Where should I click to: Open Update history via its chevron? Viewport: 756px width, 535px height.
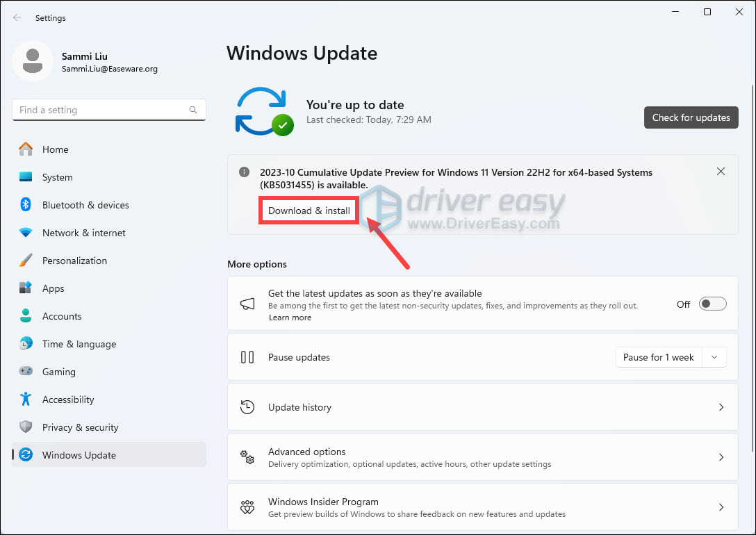click(x=721, y=407)
